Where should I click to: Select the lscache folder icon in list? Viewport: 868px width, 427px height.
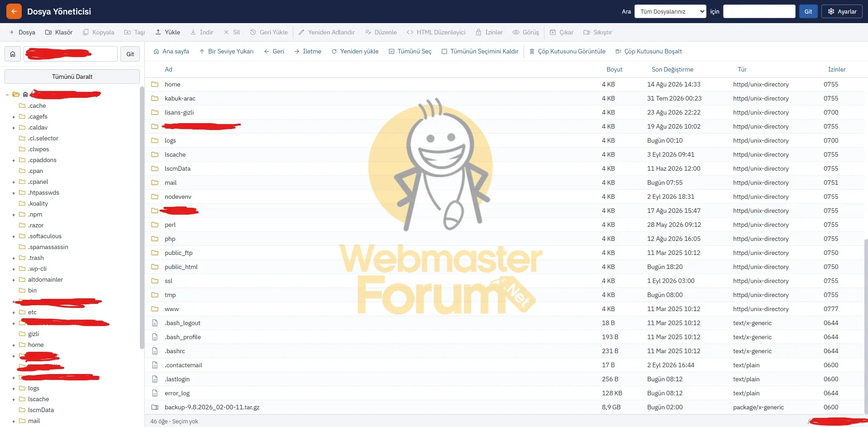tap(155, 154)
